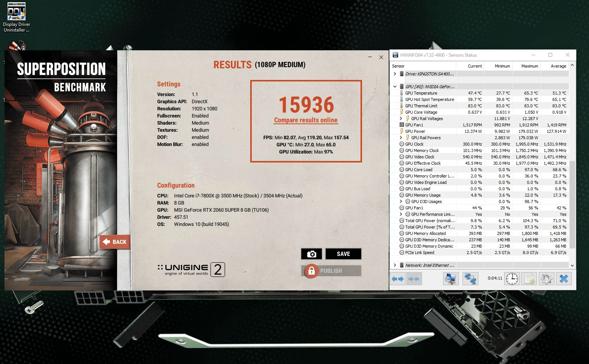Take a screenshot with the camera button
The height and width of the screenshot is (364, 589).
click(x=311, y=254)
